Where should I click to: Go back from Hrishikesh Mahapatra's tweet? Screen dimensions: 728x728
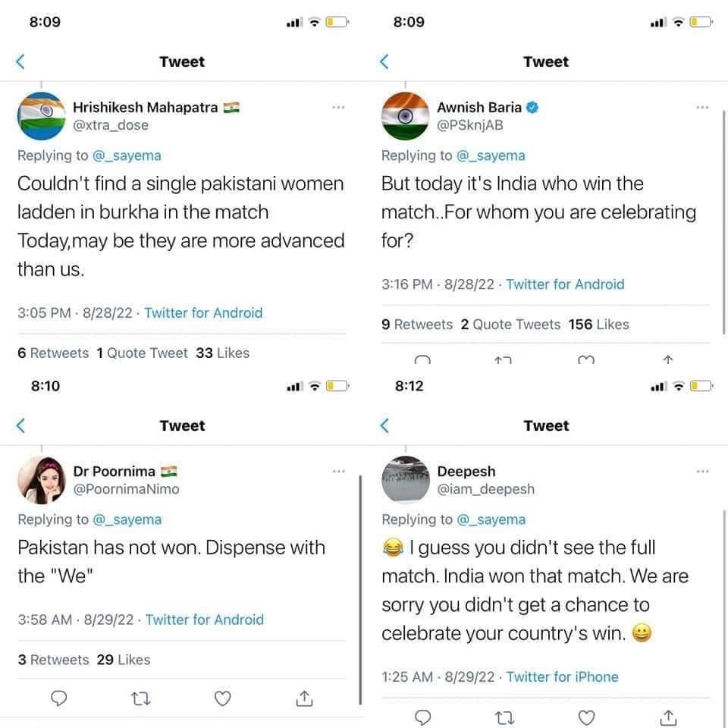pyautogui.click(x=20, y=62)
